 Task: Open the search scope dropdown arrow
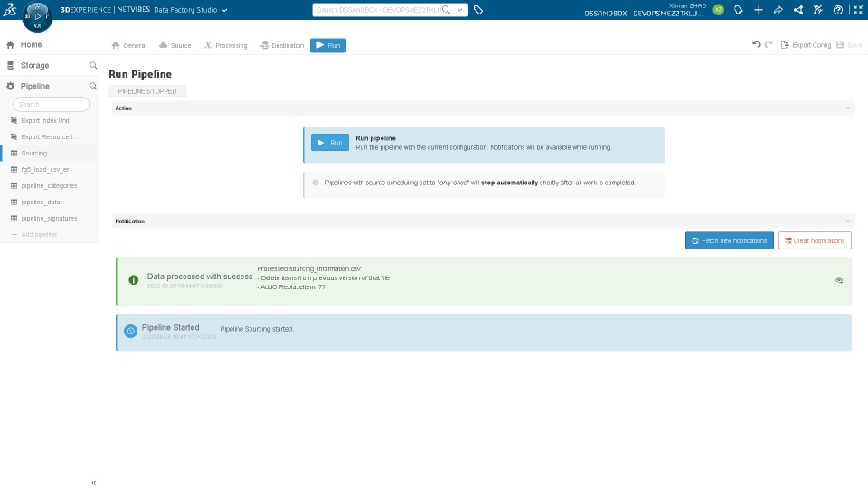tap(459, 10)
